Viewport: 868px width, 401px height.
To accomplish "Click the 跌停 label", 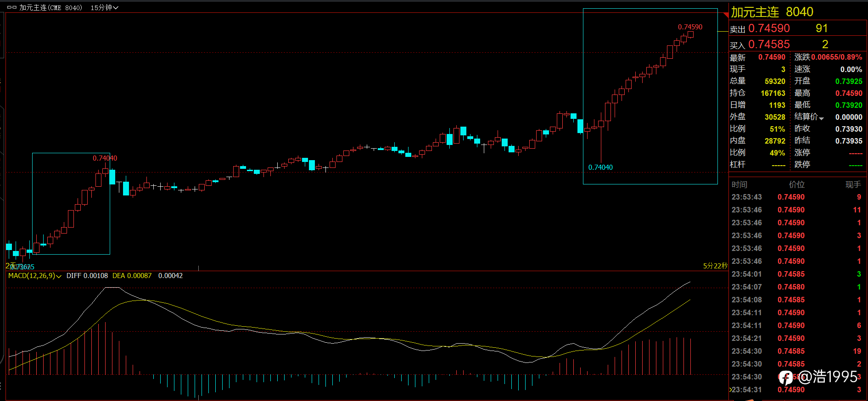I will tap(802, 164).
